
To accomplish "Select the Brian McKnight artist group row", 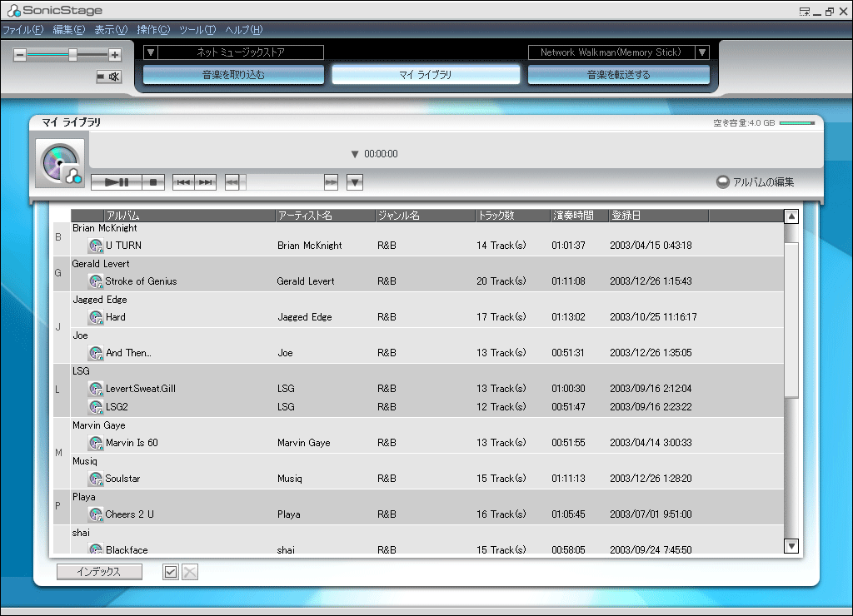I will pos(427,228).
